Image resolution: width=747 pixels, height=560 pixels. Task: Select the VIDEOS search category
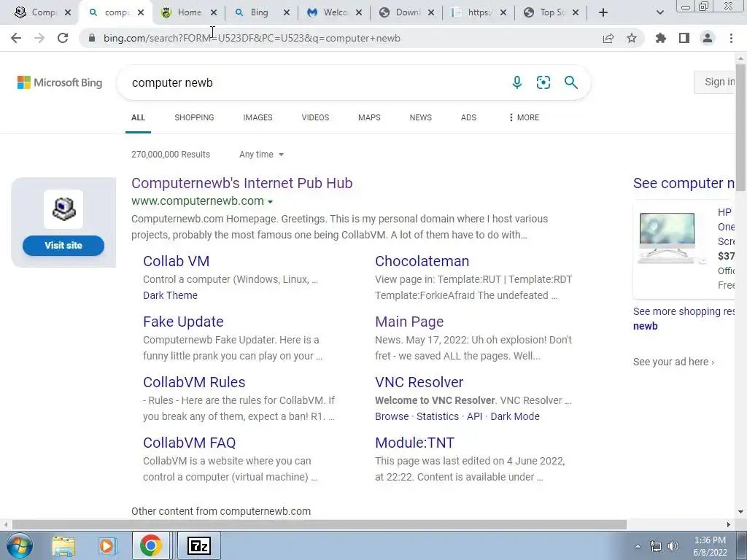click(315, 117)
